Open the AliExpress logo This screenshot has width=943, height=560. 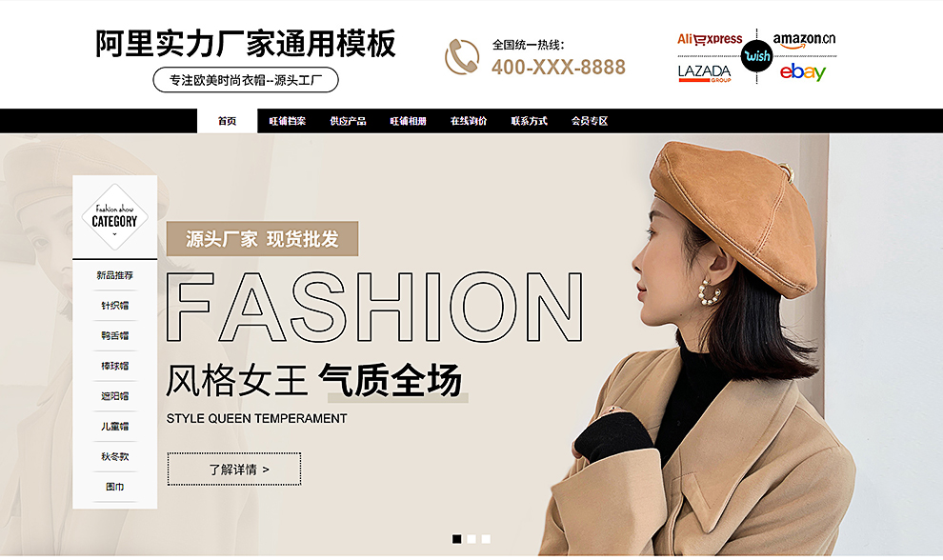(x=710, y=40)
